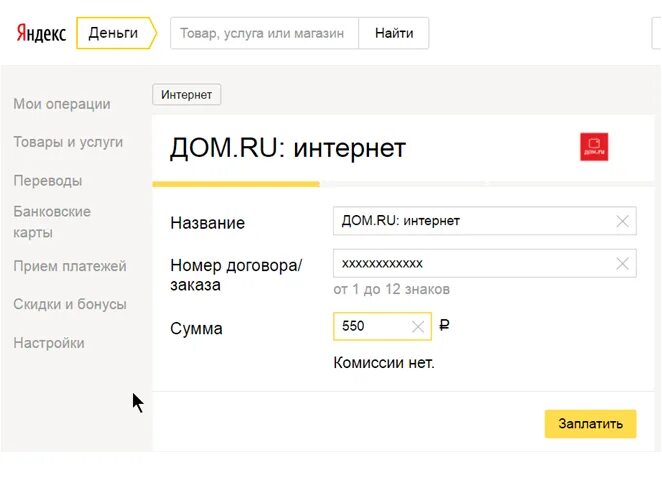The image size is (662, 480).
Task: Open Мои операции in sidebar
Action: [62, 104]
